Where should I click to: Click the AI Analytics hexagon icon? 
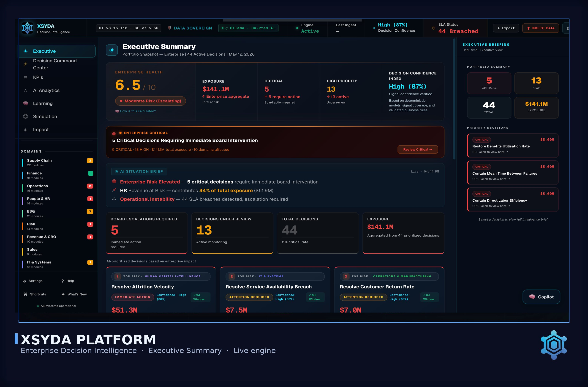coord(25,91)
